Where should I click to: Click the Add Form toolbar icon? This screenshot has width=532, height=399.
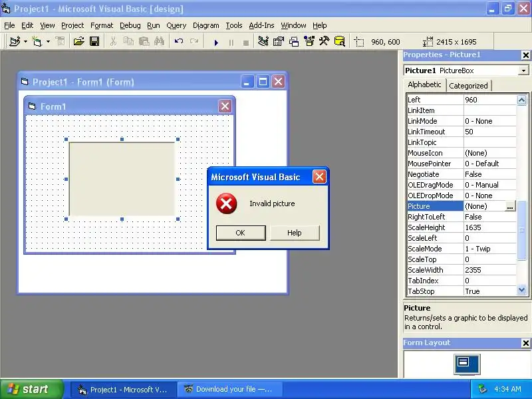click(37, 41)
